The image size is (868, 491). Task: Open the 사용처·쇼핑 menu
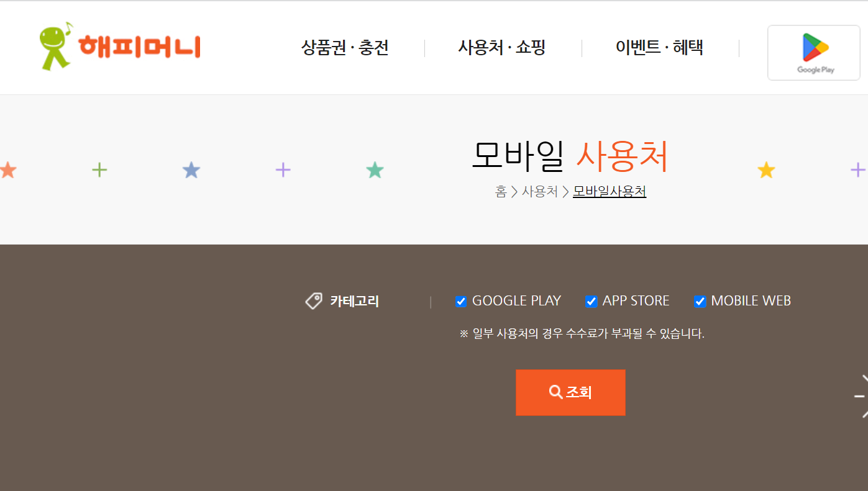[502, 48]
